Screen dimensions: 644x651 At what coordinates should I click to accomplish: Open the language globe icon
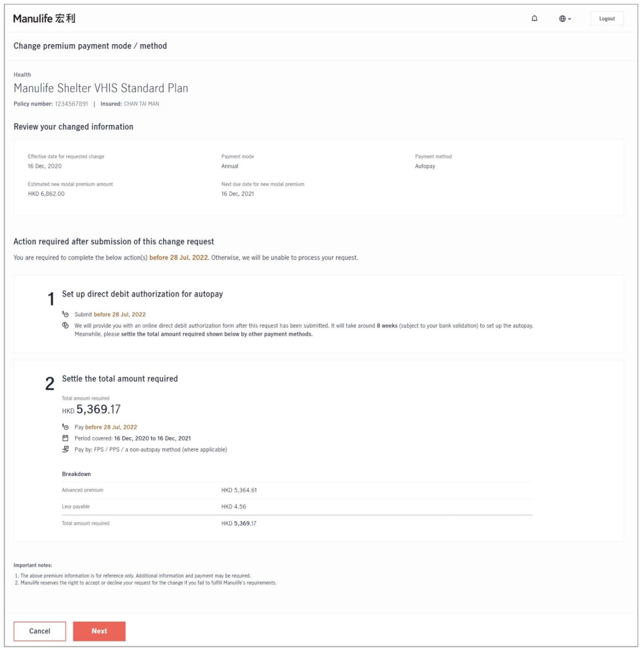click(562, 19)
